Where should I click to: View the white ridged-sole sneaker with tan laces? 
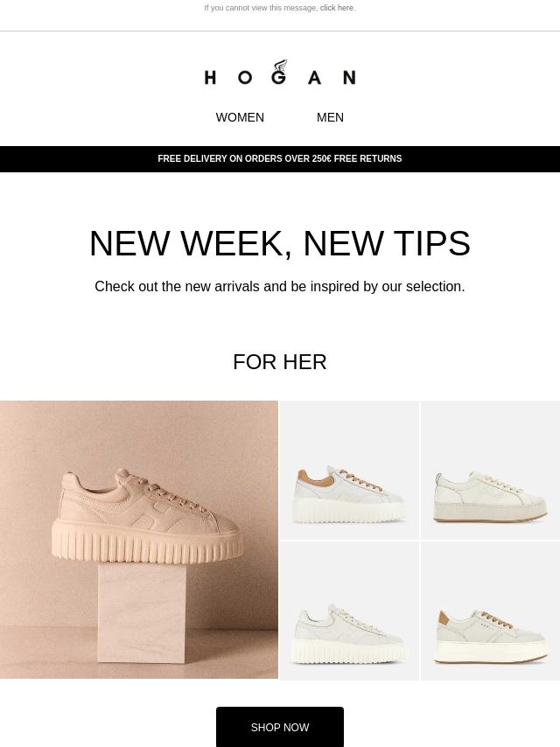point(349,470)
